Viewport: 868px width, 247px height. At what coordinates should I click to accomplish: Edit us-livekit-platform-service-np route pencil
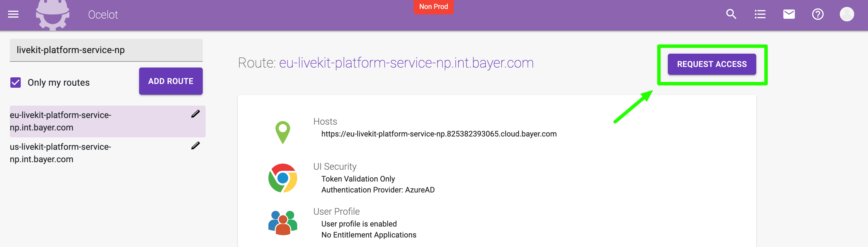pos(196,145)
